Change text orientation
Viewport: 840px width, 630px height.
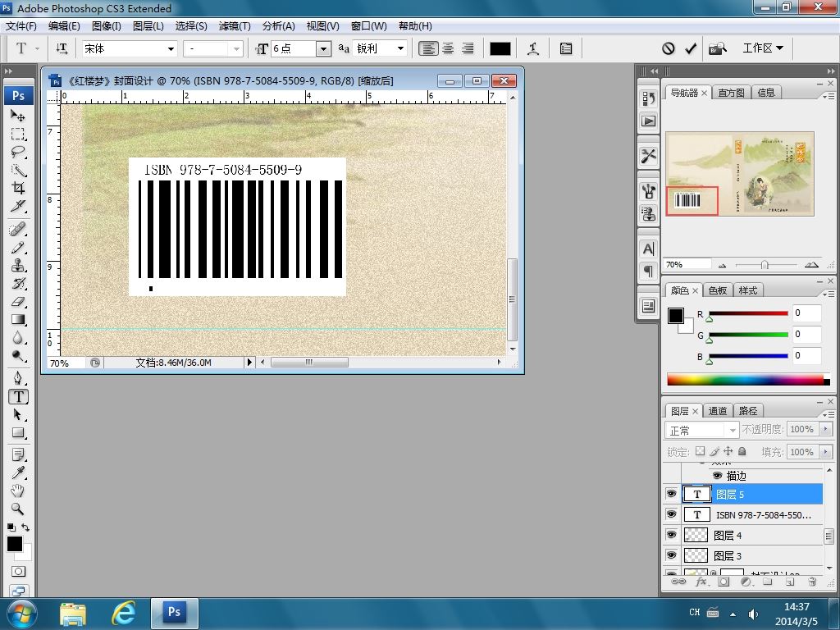[62, 48]
